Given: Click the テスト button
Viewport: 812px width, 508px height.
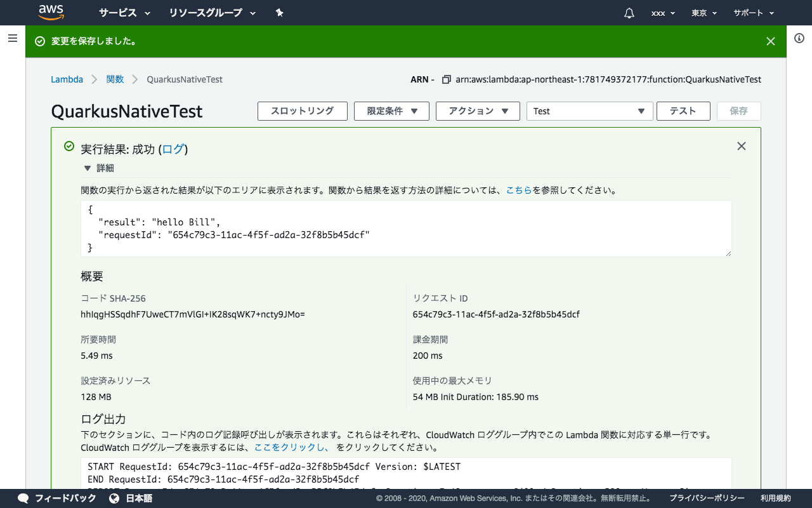Looking at the screenshot, I should [683, 110].
